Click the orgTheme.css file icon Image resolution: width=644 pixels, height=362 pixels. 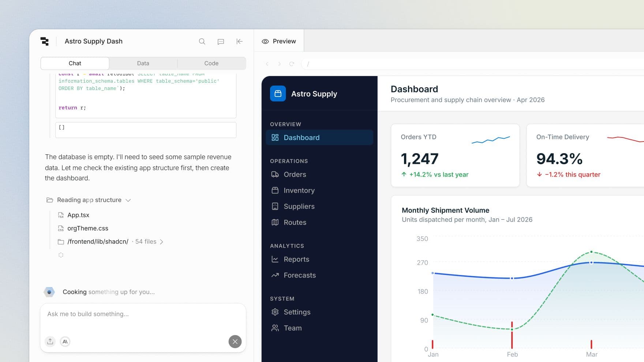click(x=61, y=229)
